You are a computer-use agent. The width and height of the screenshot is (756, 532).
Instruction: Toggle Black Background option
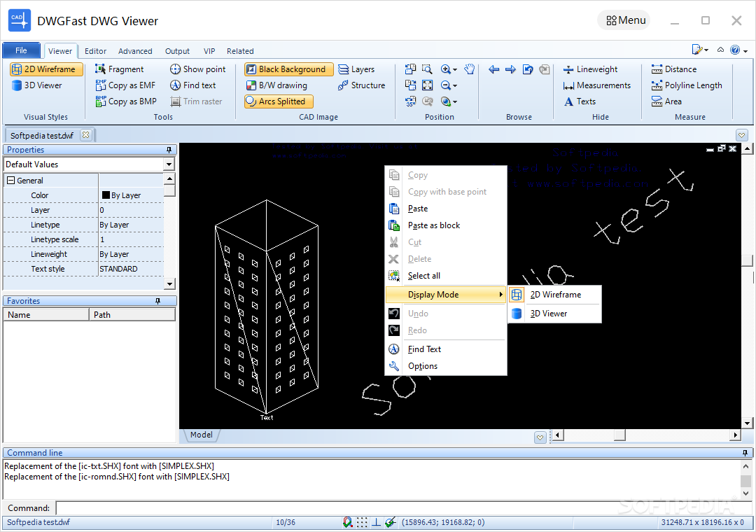click(288, 69)
